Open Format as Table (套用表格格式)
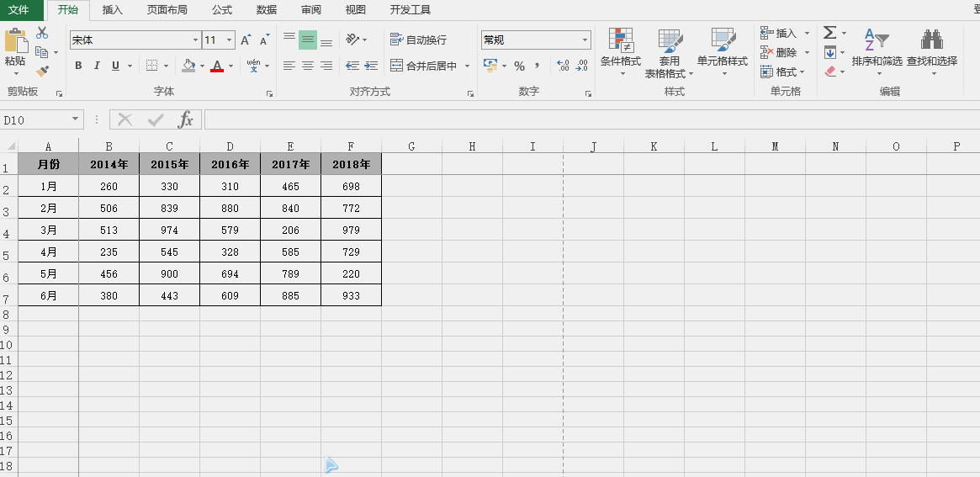The width and height of the screenshot is (980, 477). [x=670, y=53]
